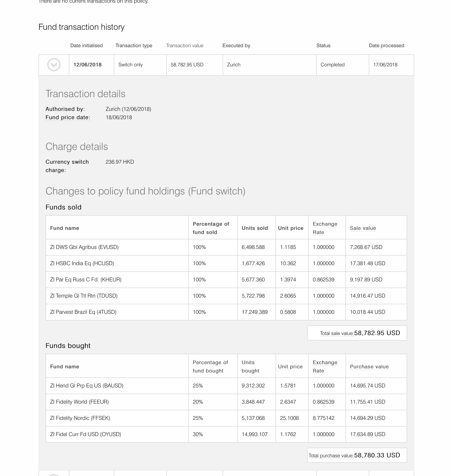The image size is (451, 476).
Task: Select ZI Temple Gl Ttl Rtn (TDUSD)
Action: tap(84, 296)
